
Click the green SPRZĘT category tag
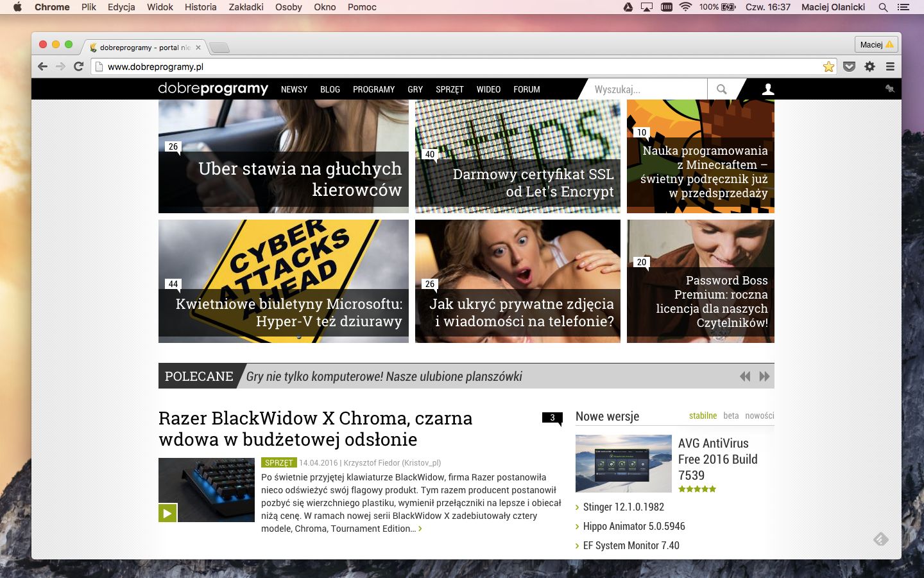click(x=279, y=462)
